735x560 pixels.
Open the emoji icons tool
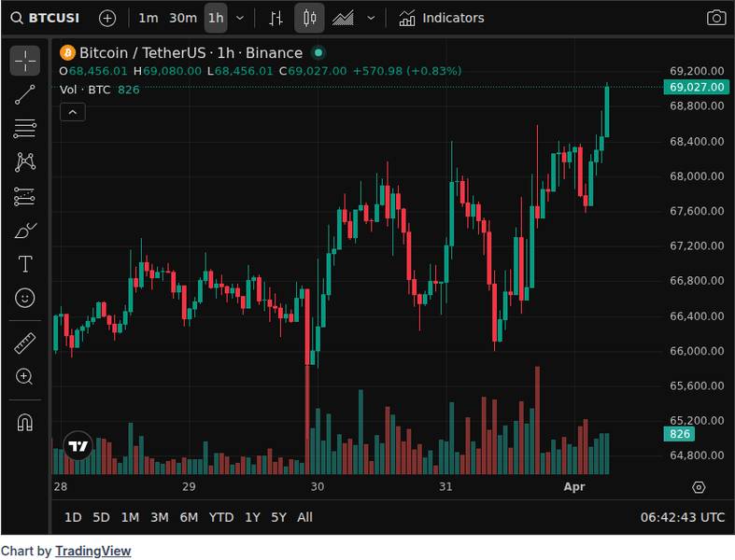click(25, 298)
